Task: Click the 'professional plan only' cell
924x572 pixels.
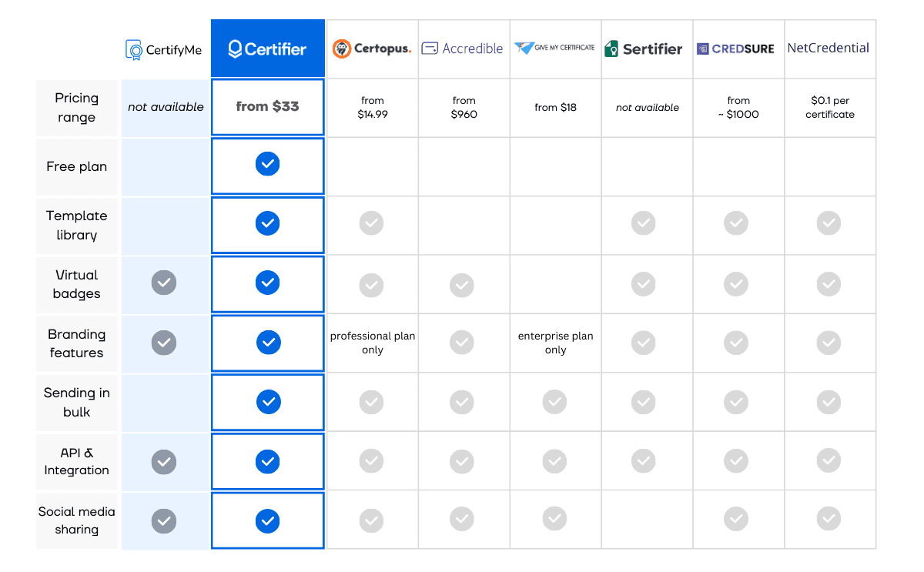Action: coord(373,343)
